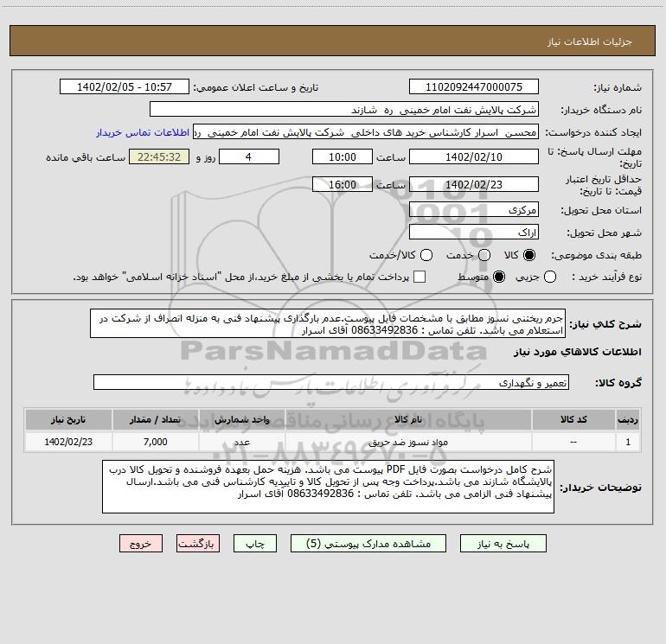Click quantity cell 7,000
The width and height of the screenshot is (666, 644).
tap(156, 442)
